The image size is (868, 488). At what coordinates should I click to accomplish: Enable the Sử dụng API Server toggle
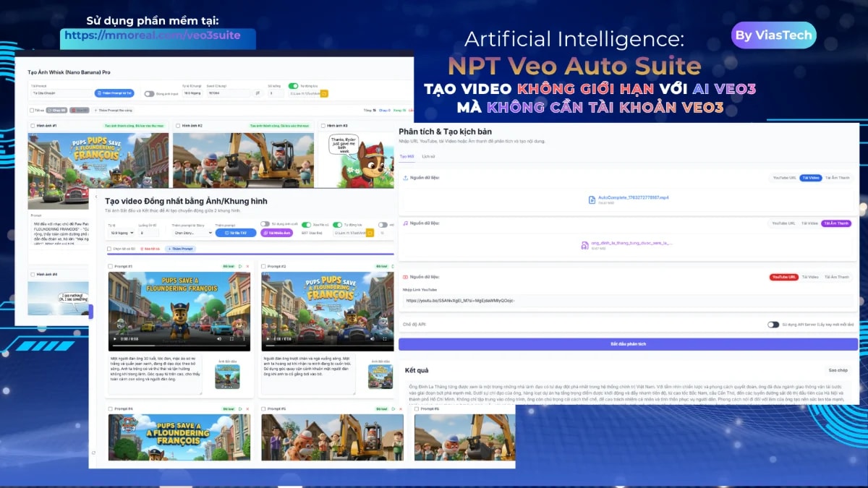coord(773,325)
